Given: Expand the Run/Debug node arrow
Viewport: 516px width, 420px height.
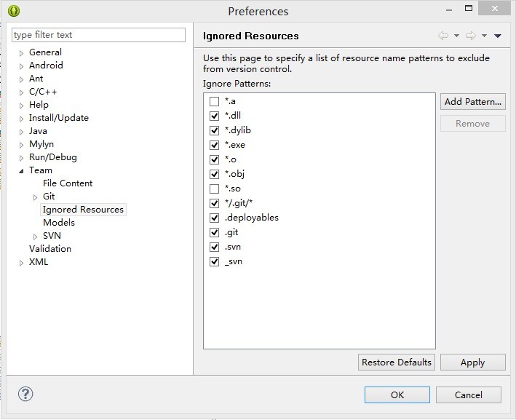Looking at the screenshot, I should click(21, 158).
